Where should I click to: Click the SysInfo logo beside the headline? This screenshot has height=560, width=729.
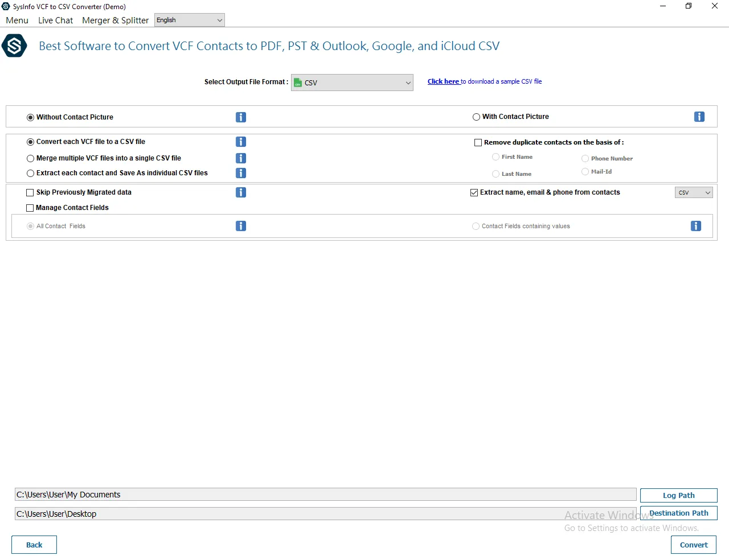[x=14, y=46]
